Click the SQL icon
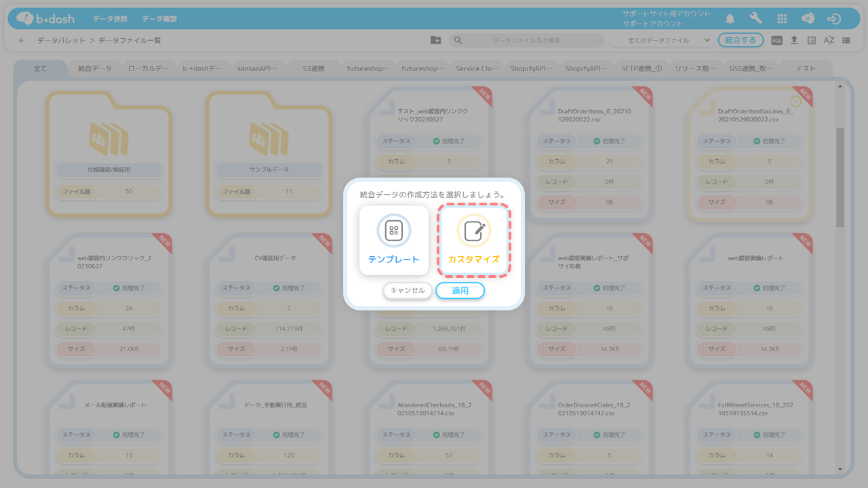868x488 pixels. point(777,41)
